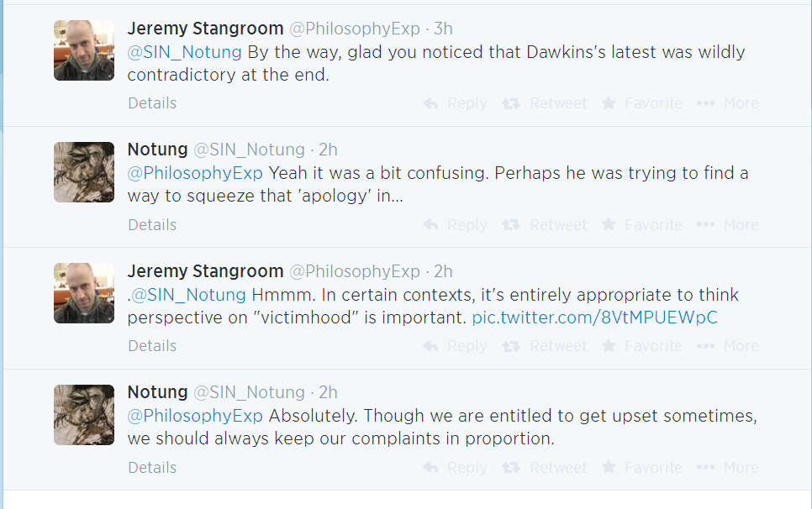Retweet the 'victimhood' perspective tweet
Screen dimensions: 812x509
[x=545, y=346]
